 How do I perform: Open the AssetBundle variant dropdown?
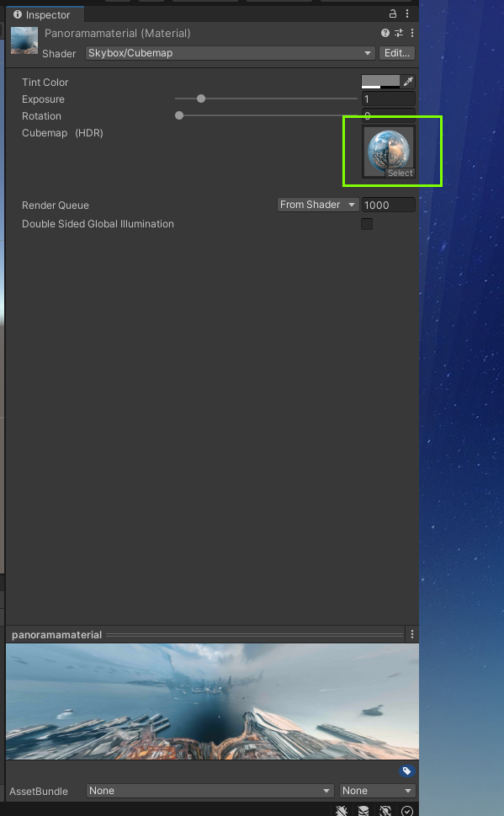pos(377,791)
